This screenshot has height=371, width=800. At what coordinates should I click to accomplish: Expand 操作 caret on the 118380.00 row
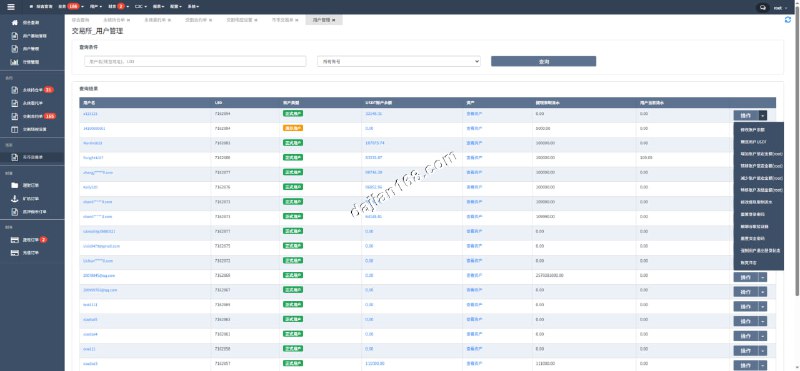pos(763,365)
